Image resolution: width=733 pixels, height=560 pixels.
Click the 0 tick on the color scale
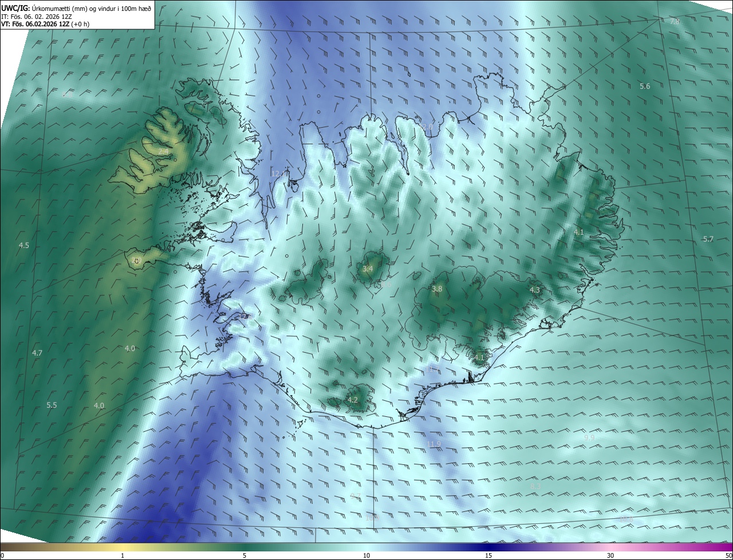(2, 555)
